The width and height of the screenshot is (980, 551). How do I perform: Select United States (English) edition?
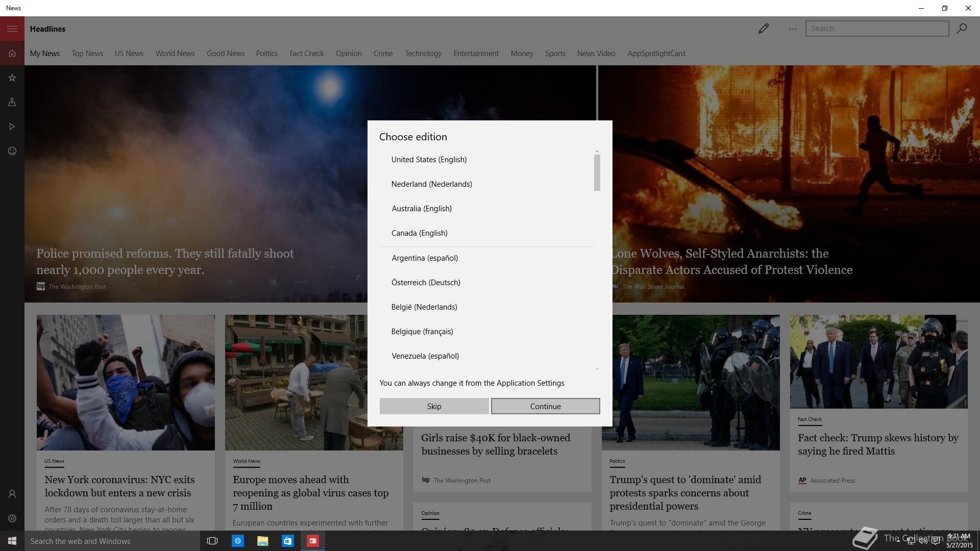(486, 160)
